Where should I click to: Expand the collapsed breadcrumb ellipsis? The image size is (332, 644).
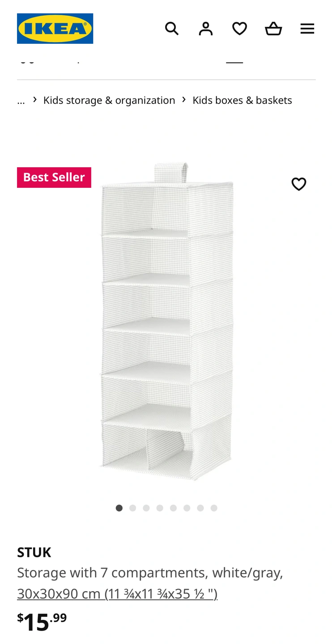(x=21, y=100)
